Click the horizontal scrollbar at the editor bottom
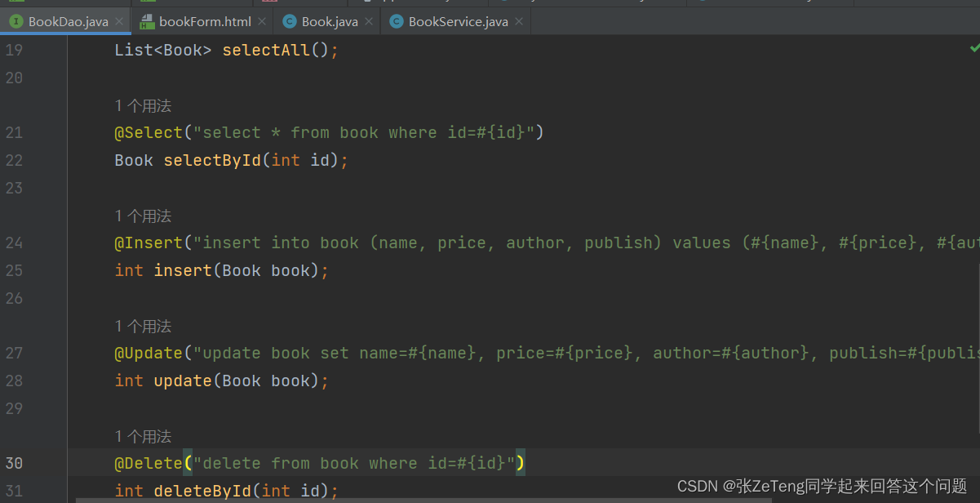Screen dimensions: 980x503 pos(424,501)
